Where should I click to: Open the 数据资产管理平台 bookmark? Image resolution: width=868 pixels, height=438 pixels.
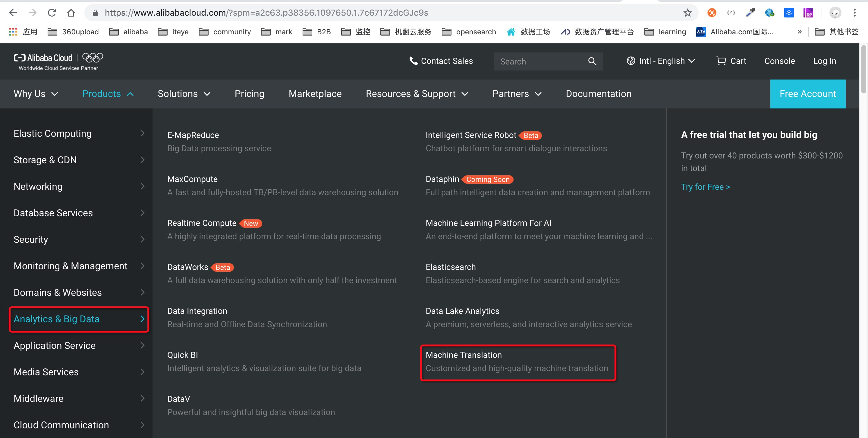point(597,32)
